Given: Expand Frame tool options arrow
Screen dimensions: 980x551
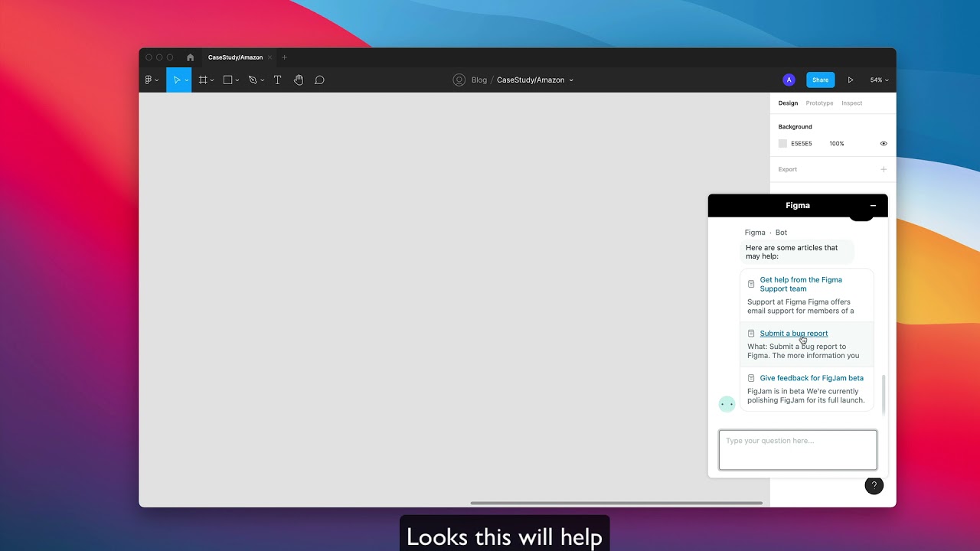Looking at the screenshot, I should coord(212,80).
